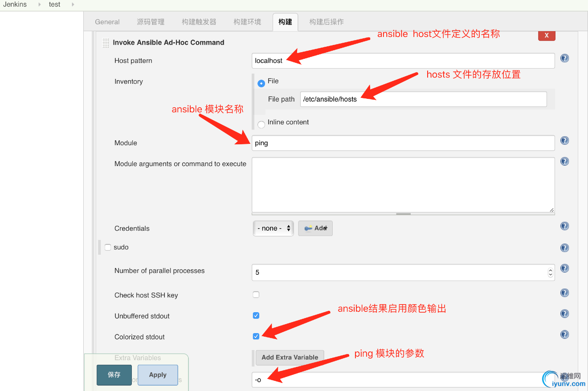Focus the File path input field
588x391 pixels.
(424, 99)
